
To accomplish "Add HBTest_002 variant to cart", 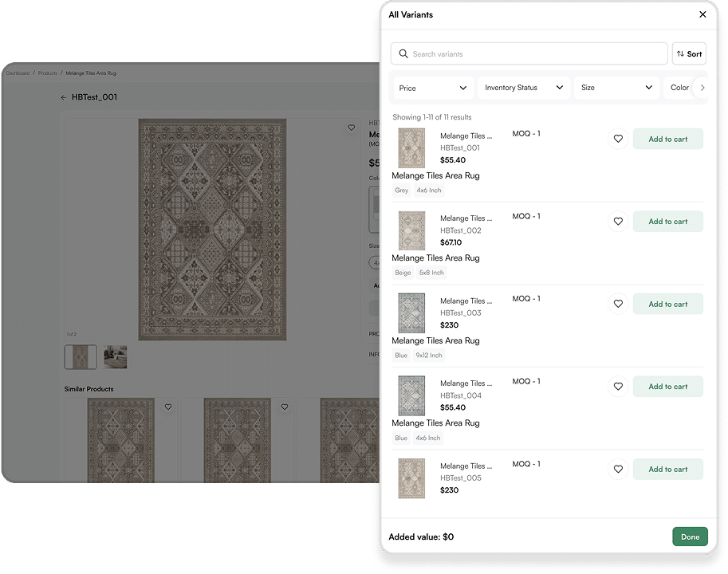I will [667, 222].
